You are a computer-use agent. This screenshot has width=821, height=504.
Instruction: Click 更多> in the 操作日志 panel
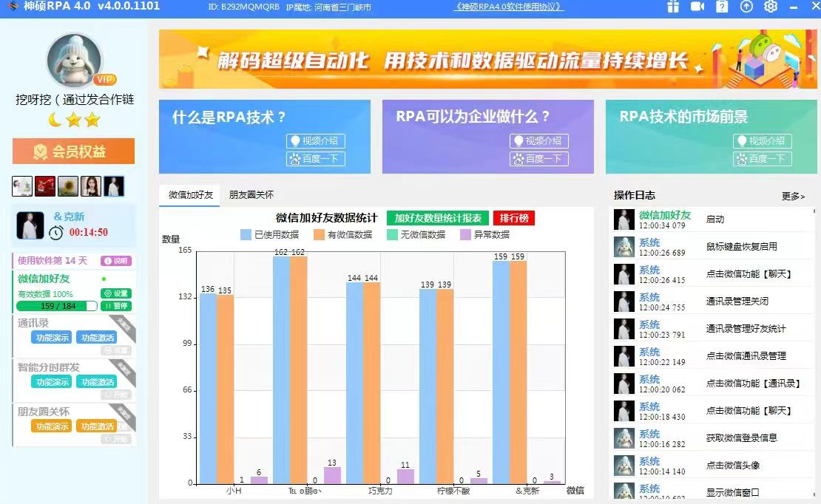tap(793, 197)
